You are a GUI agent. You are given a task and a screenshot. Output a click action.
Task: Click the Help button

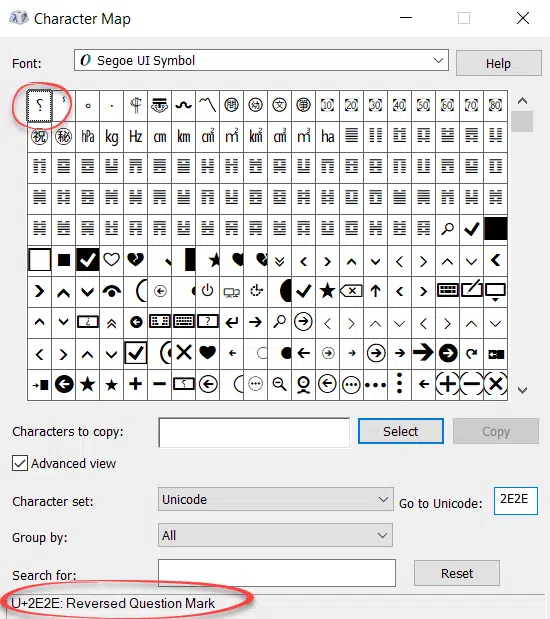pos(498,63)
